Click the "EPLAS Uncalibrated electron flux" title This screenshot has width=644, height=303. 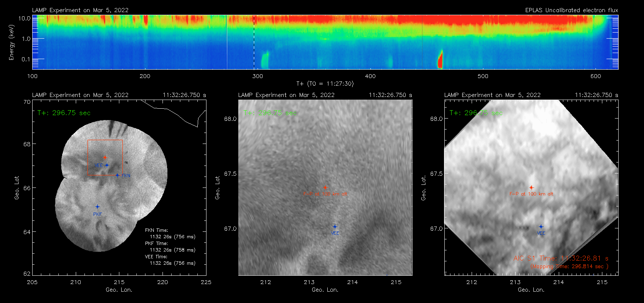[x=572, y=10]
